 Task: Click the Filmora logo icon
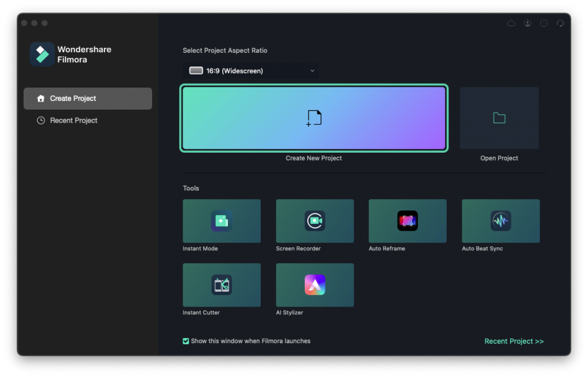pos(42,55)
